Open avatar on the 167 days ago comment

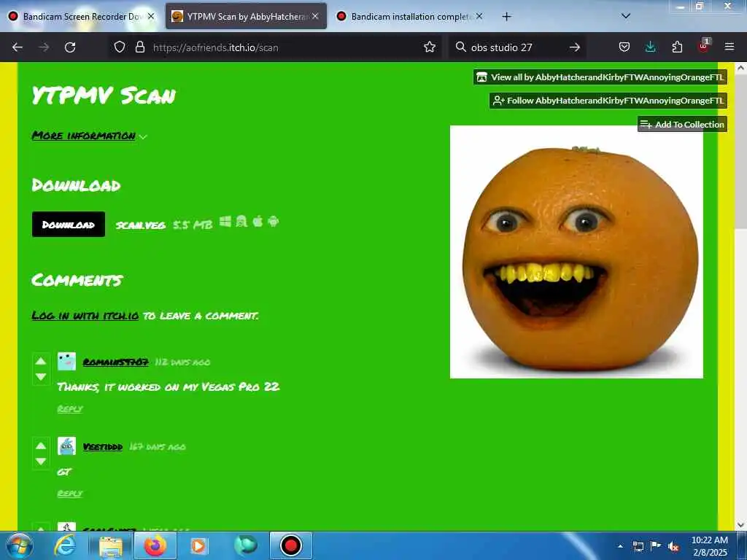click(x=66, y=447)
